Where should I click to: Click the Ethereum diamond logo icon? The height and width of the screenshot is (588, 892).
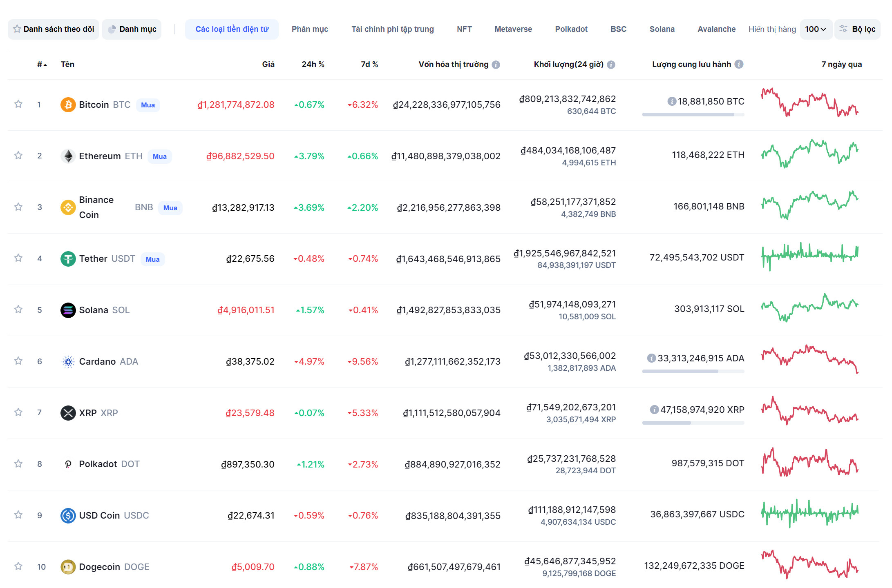(68, 156)
